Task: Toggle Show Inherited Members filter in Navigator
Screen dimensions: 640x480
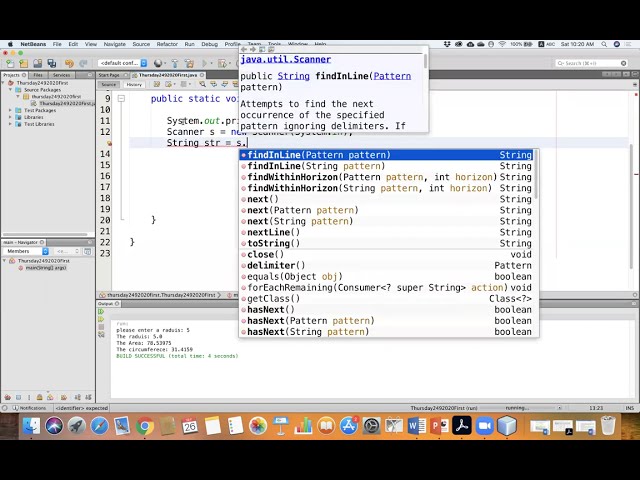Action: coord(8,397)
